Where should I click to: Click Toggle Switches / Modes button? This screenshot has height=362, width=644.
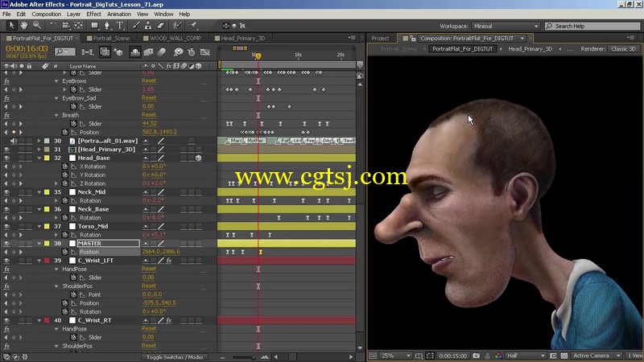pyautogui.click(x=175, y=357)
